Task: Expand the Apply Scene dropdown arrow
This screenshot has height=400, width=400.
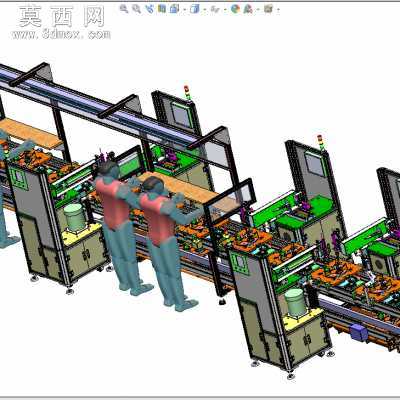Action: [258, 10]
